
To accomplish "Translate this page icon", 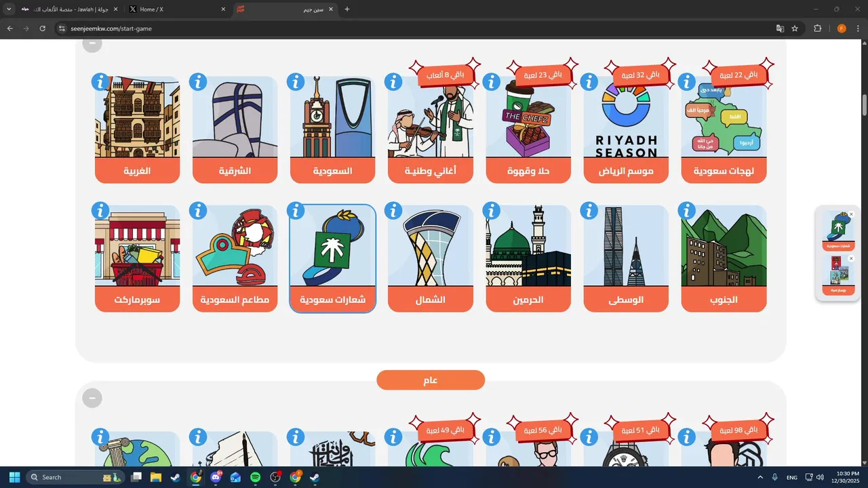I will pos(780,28).
